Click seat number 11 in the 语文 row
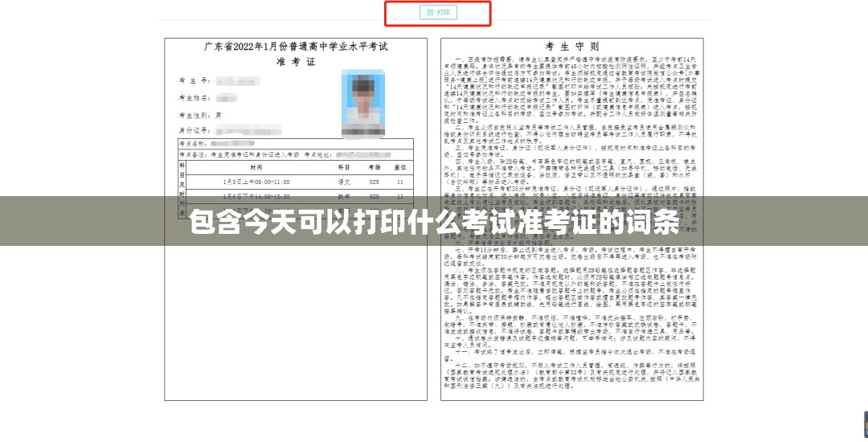Viewport: 868px width, 442px height. (399, 182)
